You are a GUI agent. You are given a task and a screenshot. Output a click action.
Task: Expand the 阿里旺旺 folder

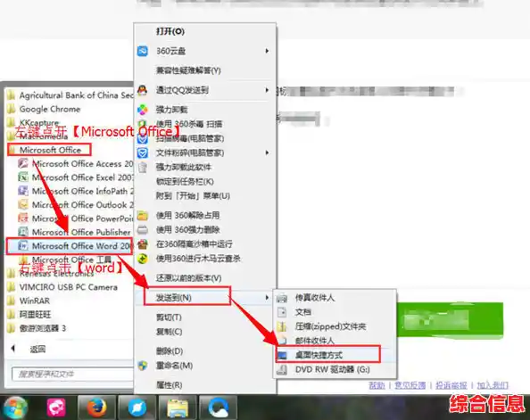29,315
